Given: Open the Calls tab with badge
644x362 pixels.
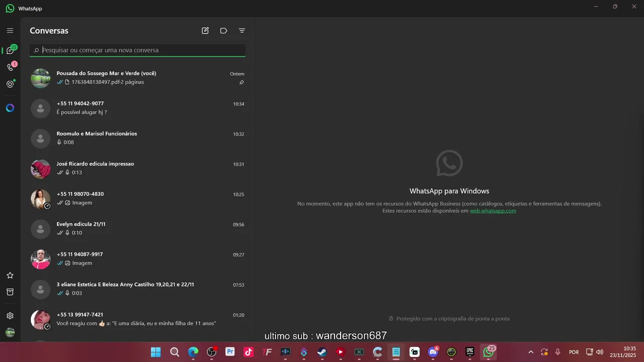Looking at the screenshot, I should pyautogui.click(x=10, y=67).
